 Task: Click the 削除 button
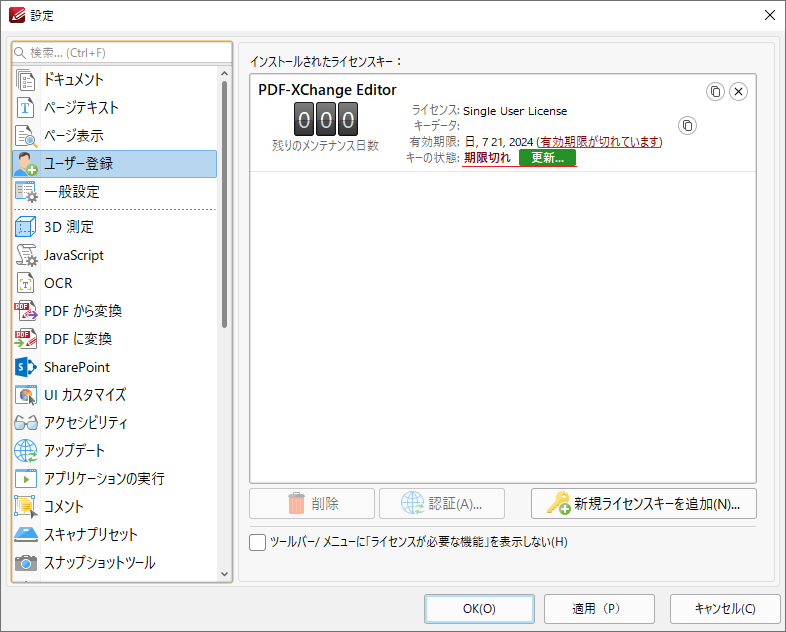pyautogui.click(x=312, y=503)
